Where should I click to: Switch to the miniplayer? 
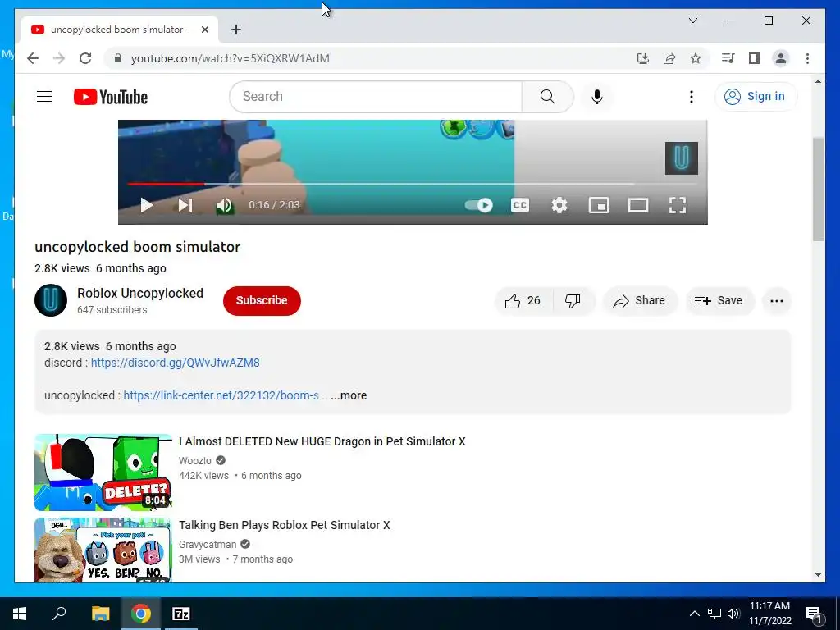coord(598,205)
